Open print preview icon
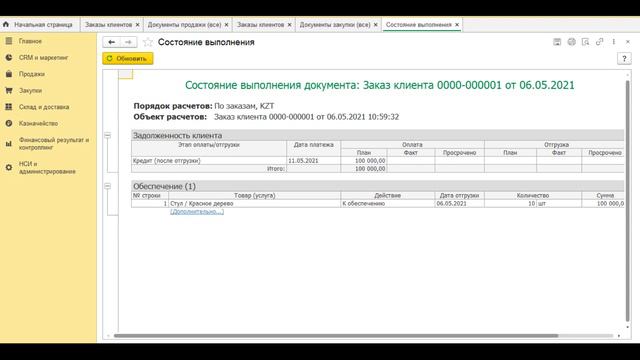Image resolution: width=640 pixels, height=360 pixels. click(585, 42)
